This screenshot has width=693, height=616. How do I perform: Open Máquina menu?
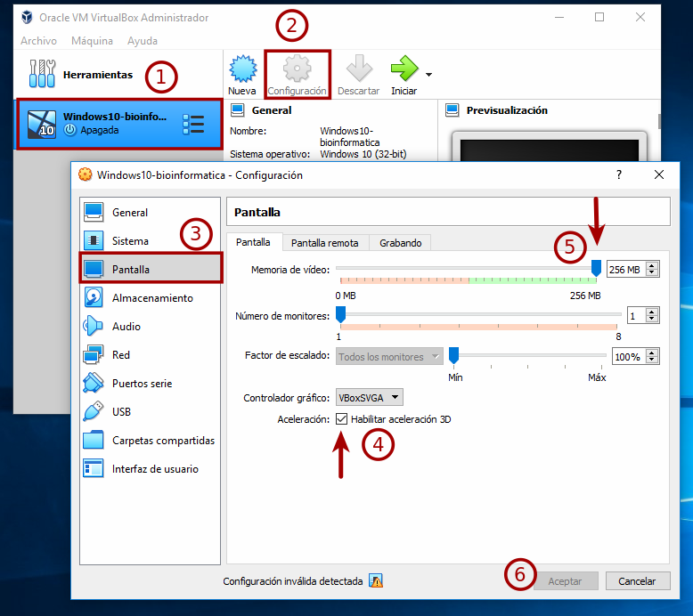92,41
